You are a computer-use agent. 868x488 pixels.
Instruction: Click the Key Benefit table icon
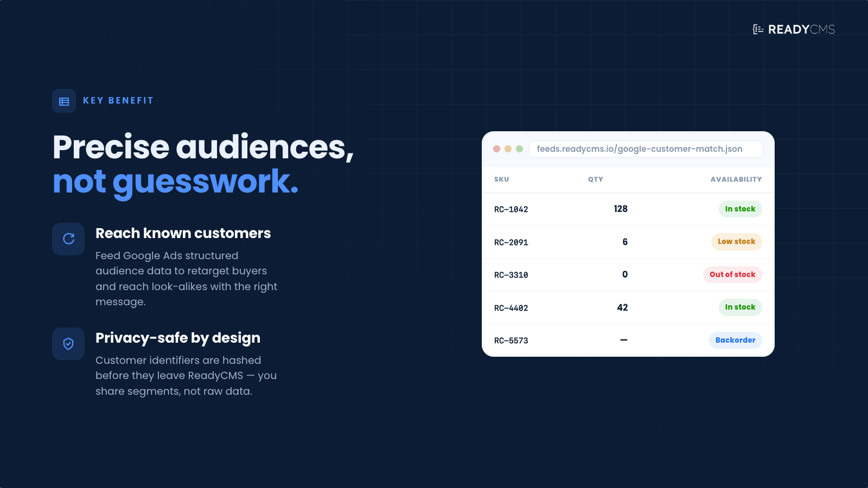click(64, 101)
